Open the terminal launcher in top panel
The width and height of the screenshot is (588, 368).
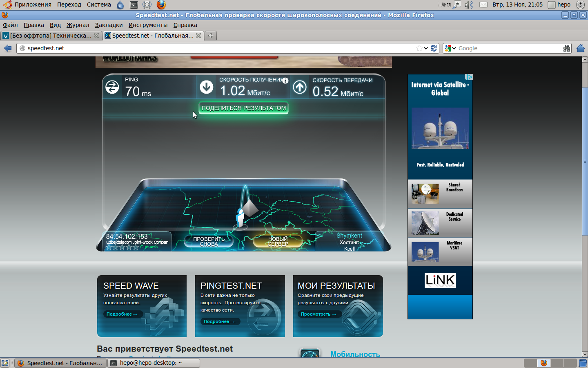[x=134, y=4]
